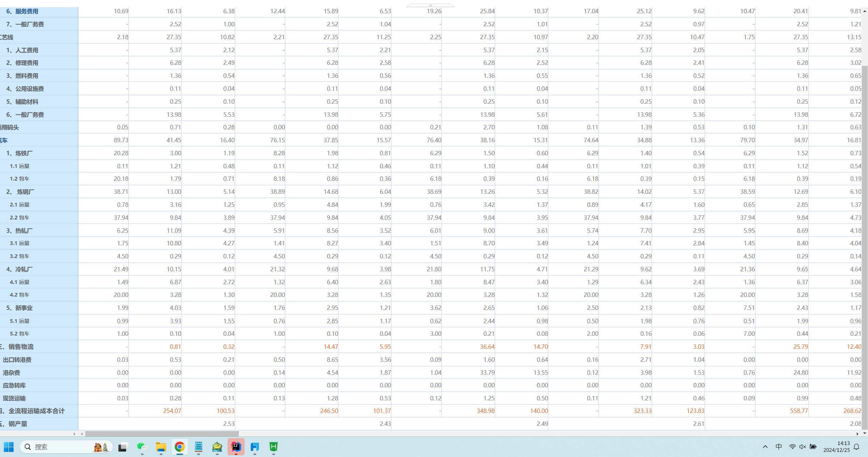Click the frozen pane right arrow near row headers
868x457 pixels.
coord(74,434)
